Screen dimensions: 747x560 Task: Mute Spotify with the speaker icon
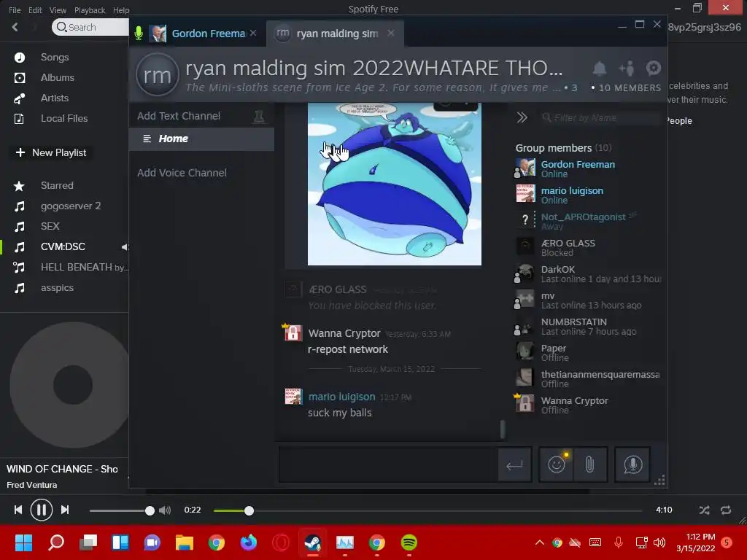tap(165, 510)
